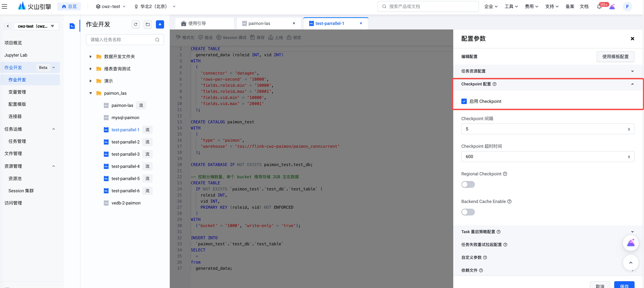Refresh the job list

coord(135,24)
